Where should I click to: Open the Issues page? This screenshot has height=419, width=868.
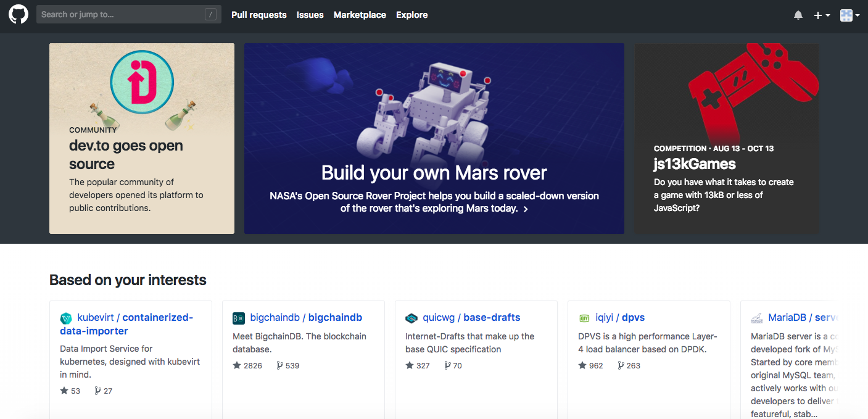coord(310,15)
